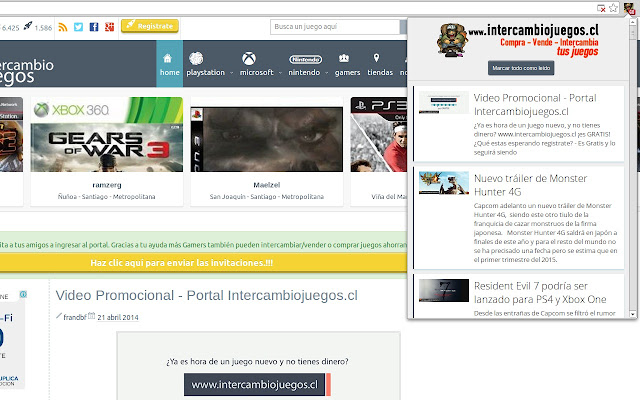This screenshot has height=400, width=640.
Task: Click the Resident Evil 7 popup thumbnail
Action: tap(444, 291)
